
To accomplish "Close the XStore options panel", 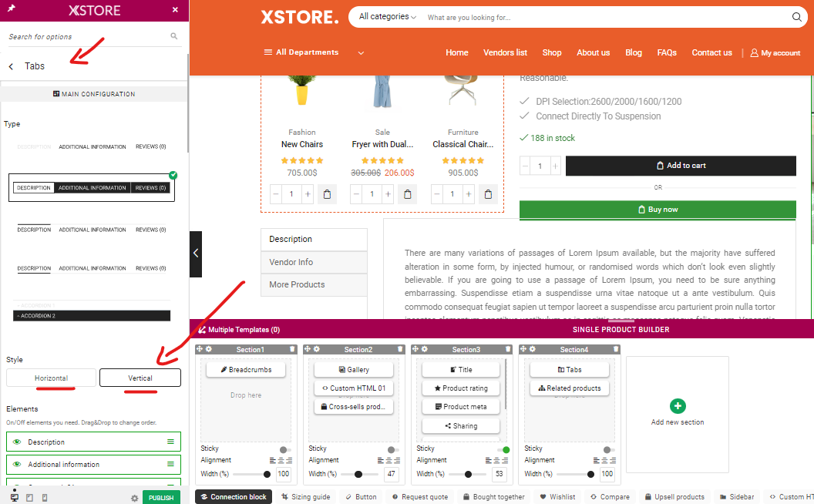I will click(x=175, y=10).
